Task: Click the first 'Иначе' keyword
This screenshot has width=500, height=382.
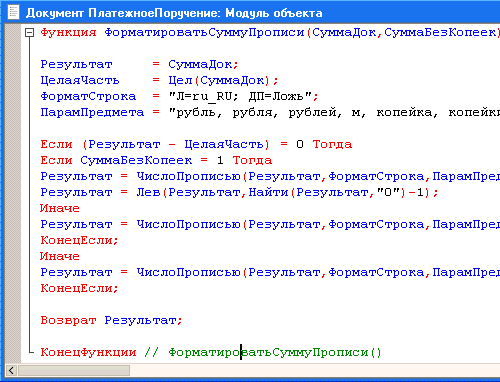Action: [x=60, y=208]
